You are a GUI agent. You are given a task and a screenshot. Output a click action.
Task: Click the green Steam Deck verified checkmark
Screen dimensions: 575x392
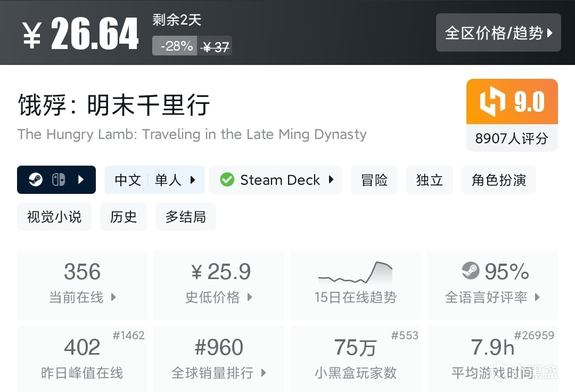[x=227, y=180]
